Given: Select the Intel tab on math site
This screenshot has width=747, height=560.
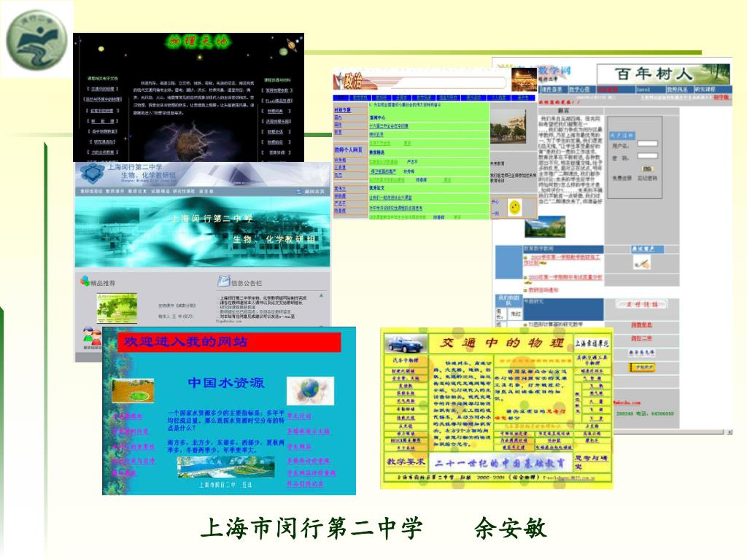Looking at the screenshot, I should [643, 90].
